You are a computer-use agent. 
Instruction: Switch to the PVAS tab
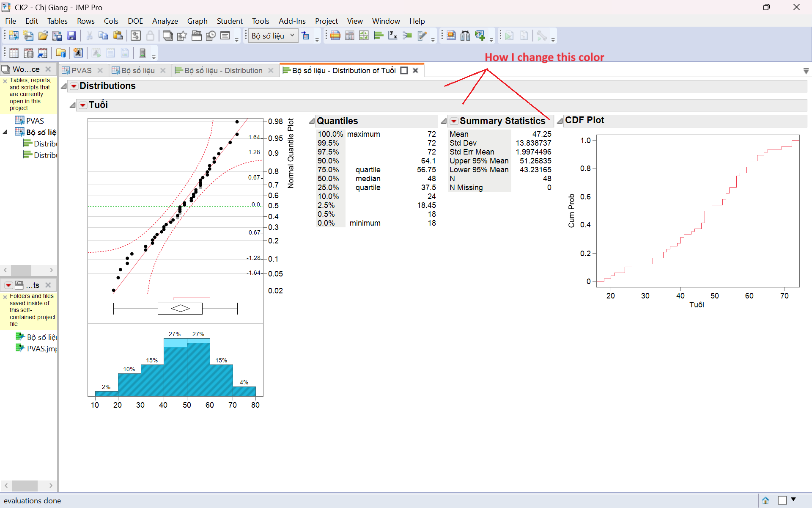tap(81, 71)
